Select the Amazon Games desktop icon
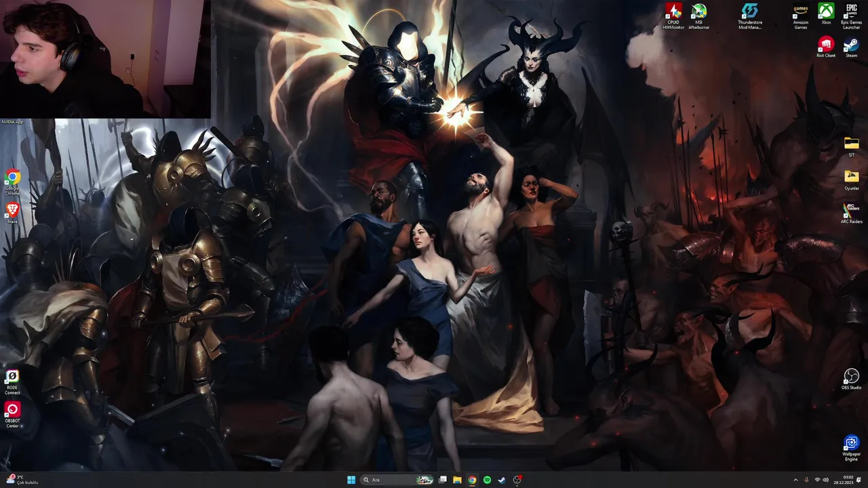This screenshot has width=868, height=488. pos(801,16)
